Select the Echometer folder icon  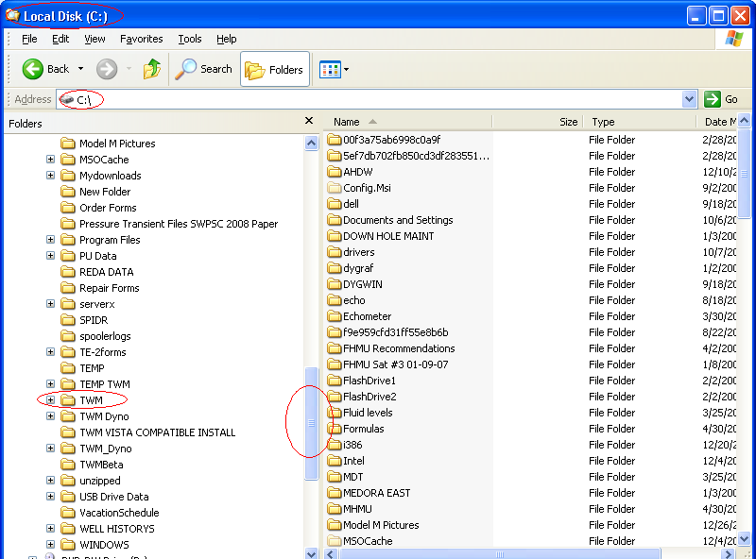[x=335, y=316]
